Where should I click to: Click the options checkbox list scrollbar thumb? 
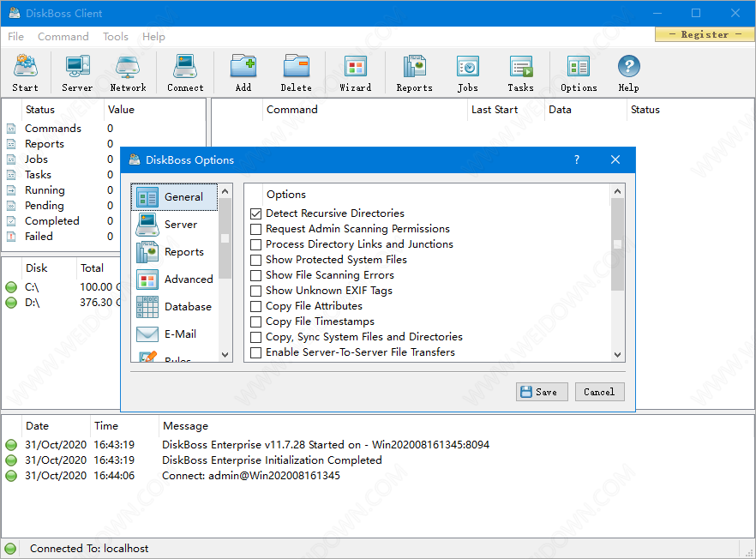click(x=618, y=244)
